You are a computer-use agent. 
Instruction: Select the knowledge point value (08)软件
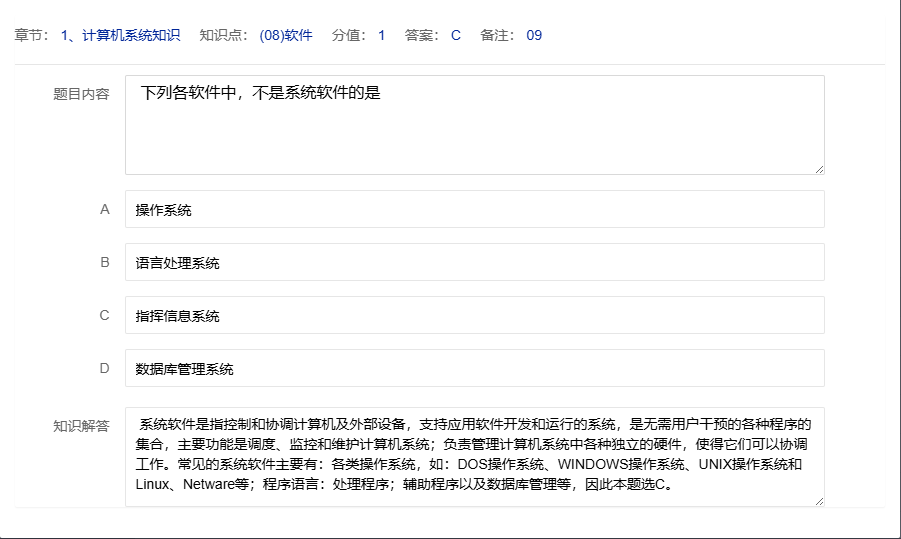[285, 36]
